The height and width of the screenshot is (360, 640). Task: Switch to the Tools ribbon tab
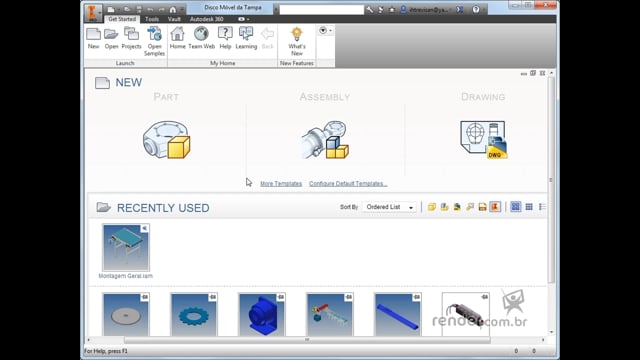click(x=152, y=19)
